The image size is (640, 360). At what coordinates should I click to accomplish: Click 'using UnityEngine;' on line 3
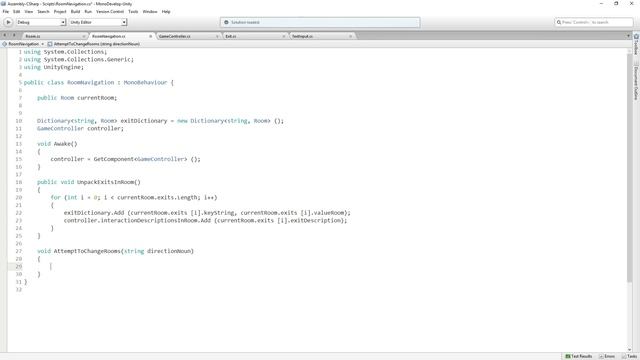(x=53, y=67)
